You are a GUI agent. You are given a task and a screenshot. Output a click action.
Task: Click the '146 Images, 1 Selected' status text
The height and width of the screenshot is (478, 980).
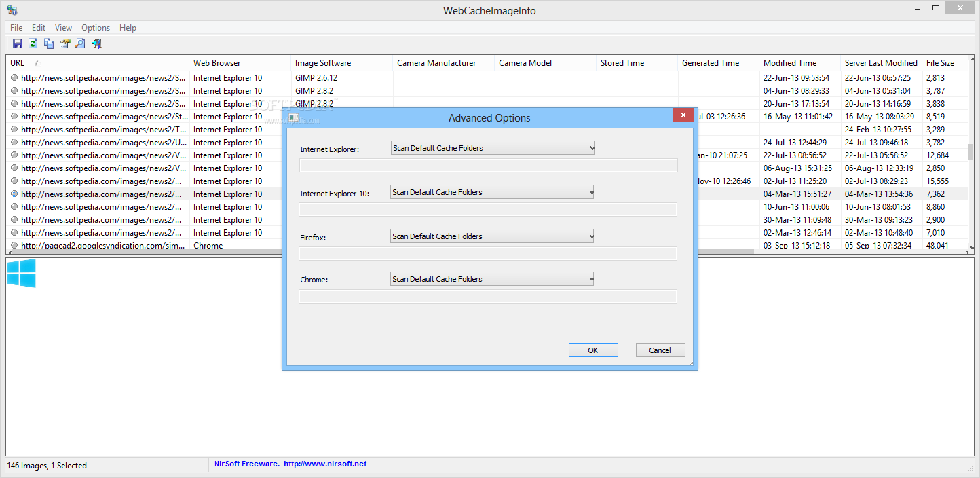[x=47, y=466]
